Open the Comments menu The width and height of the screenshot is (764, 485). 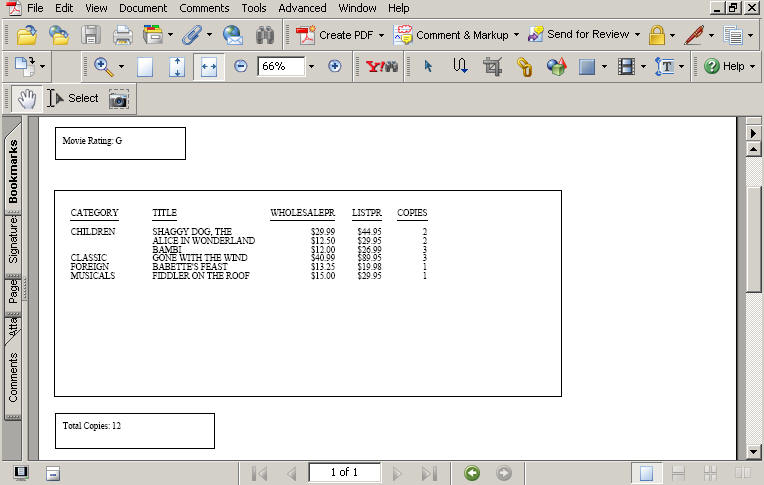tap(204, 8)
